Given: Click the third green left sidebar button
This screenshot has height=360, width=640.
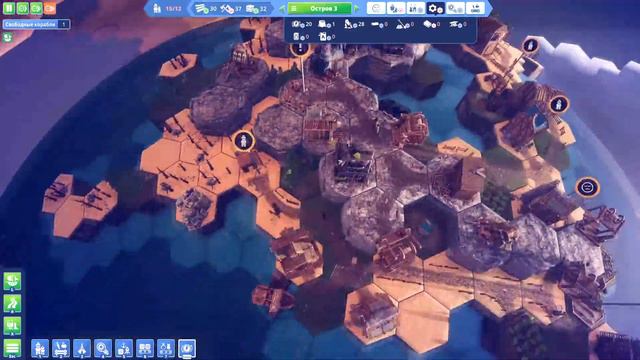Looking at the screenshot, I should coord(12,326).
